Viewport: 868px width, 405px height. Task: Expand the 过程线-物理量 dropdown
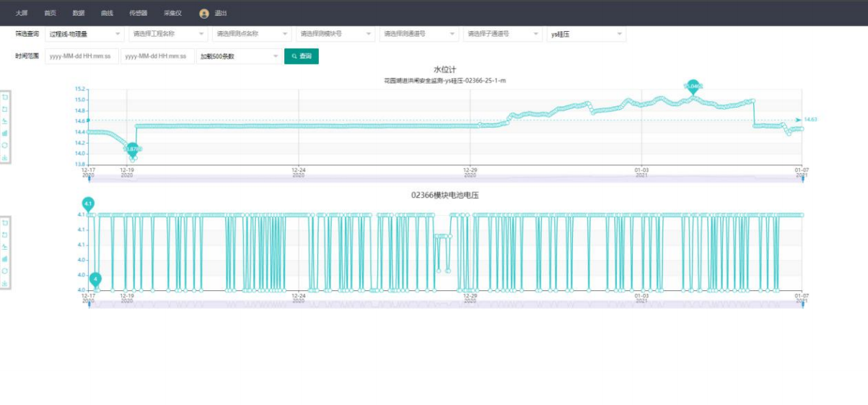84,34
